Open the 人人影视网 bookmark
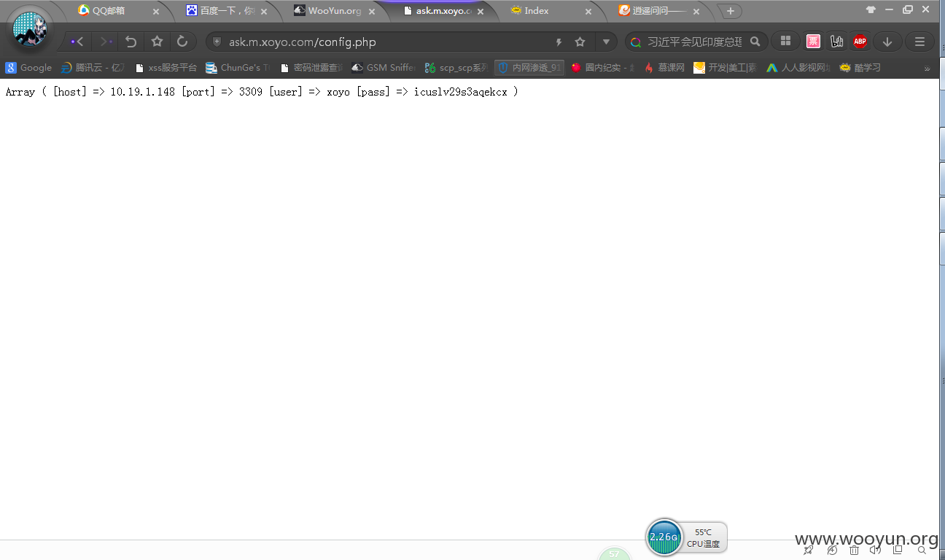Image resolution: width=945 pixels, height=560 pixels. pyautogui.click(x=798, y=68)
